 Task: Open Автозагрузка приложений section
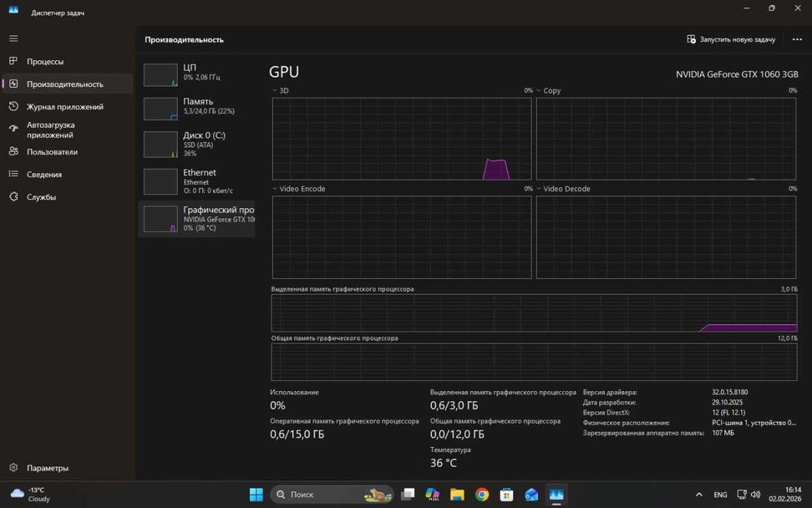click(x=67, y=129)
